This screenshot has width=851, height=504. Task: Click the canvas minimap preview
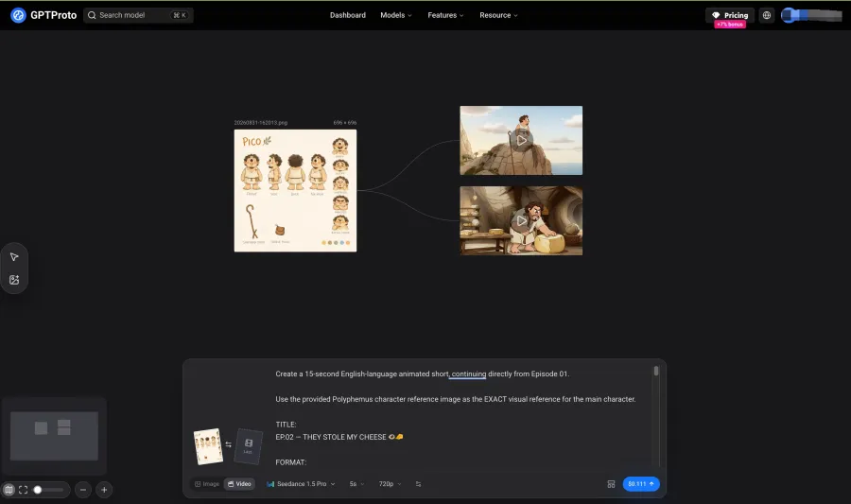coord(54,436)
